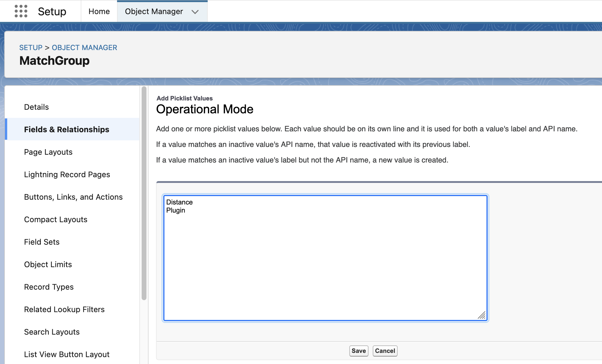
Task: Click the sidebar vertical scrollbar
Action: click(144, 193)
